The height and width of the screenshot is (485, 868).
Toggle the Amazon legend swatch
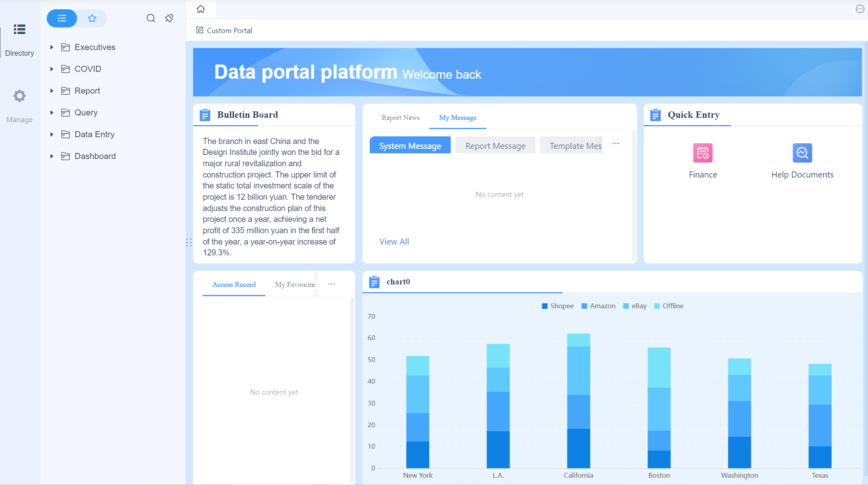(584, 306)
